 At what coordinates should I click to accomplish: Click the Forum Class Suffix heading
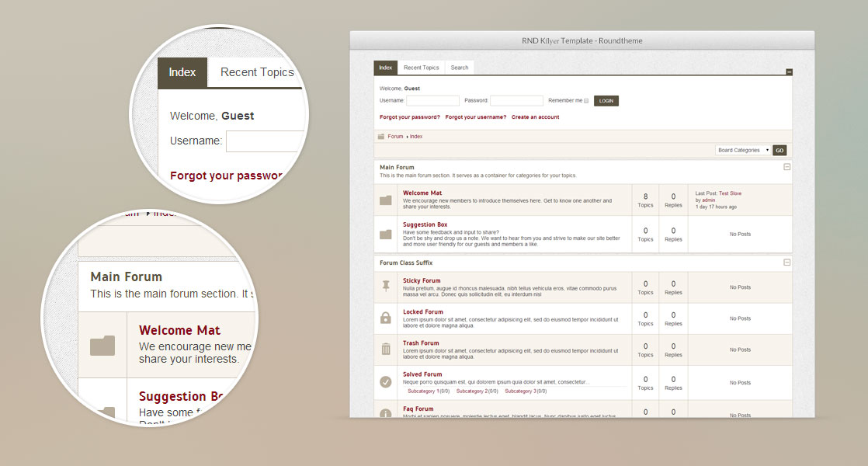click(406, 263)
